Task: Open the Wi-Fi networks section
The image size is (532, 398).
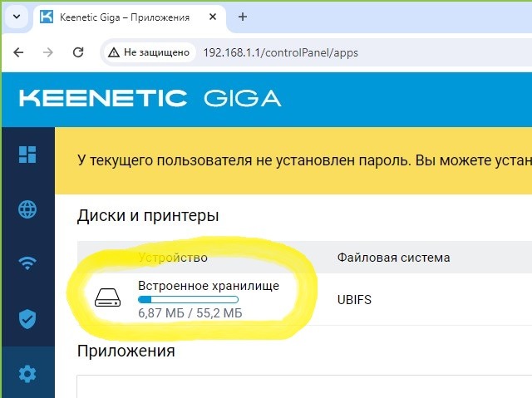Action: pos(27,263)
